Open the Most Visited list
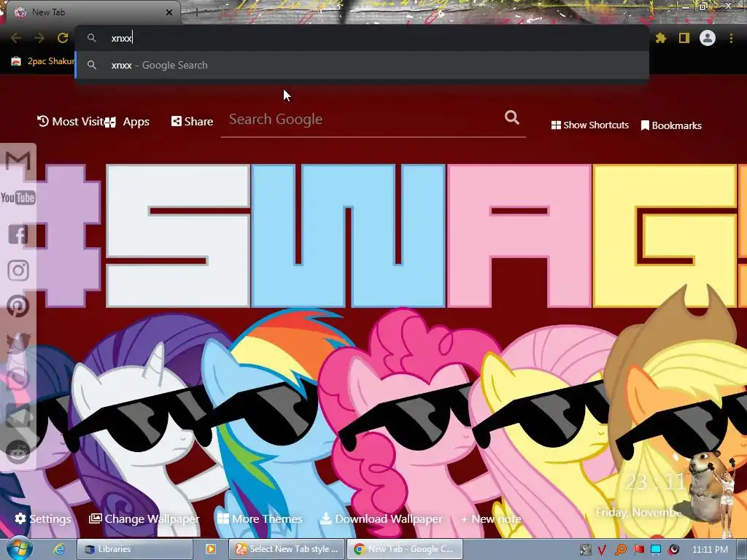Image resolution: width=747 pixels, height=560 pixels. (x=71, y=122)
